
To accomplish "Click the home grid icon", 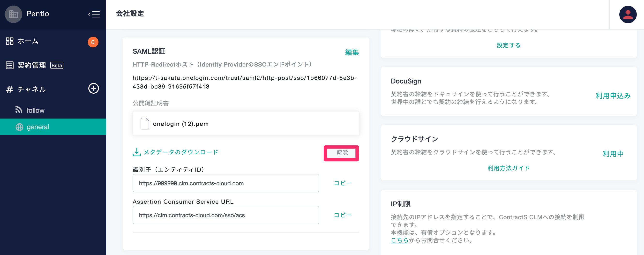I will pyautogui.click(x=9, y=41).
